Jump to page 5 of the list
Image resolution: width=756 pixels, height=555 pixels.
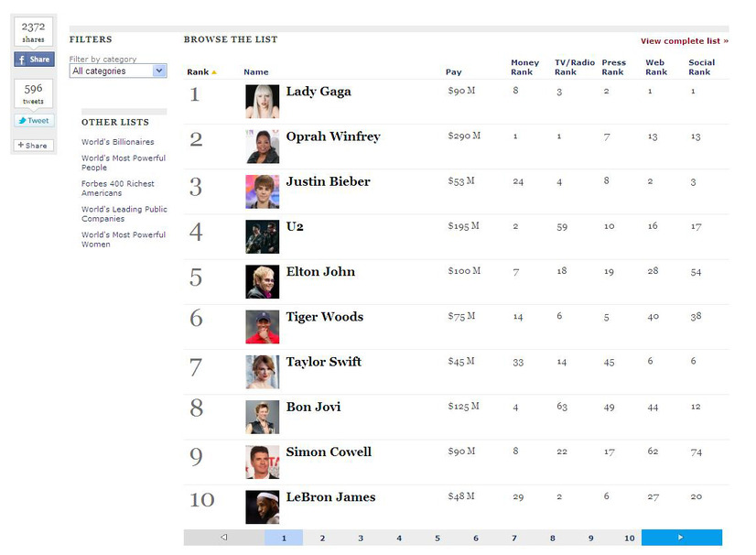pyautogui.click(x=437, y=538)
